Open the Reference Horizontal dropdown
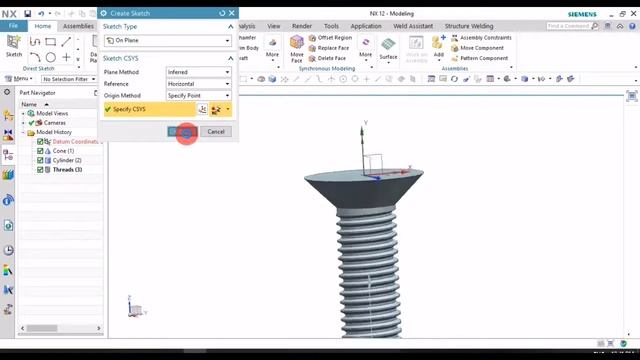 point(199,84)
